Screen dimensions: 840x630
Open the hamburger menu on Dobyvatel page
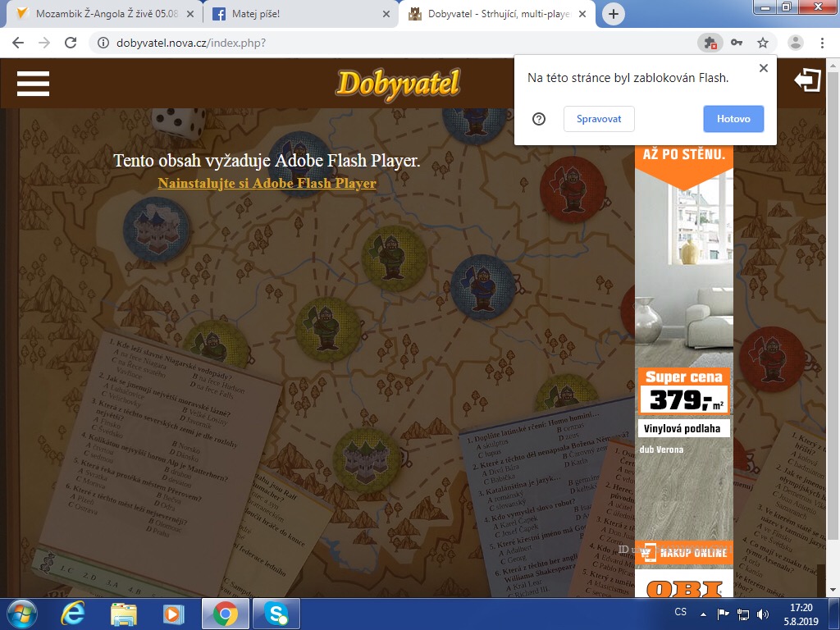(33, 84)
